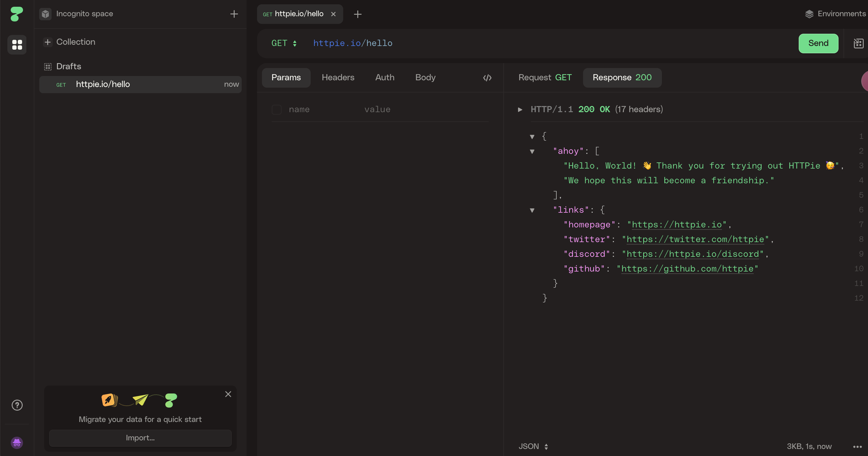The image size is (868, 456).
Task: Open the twitter.com/httpie link
Action: tap(695, 239)
